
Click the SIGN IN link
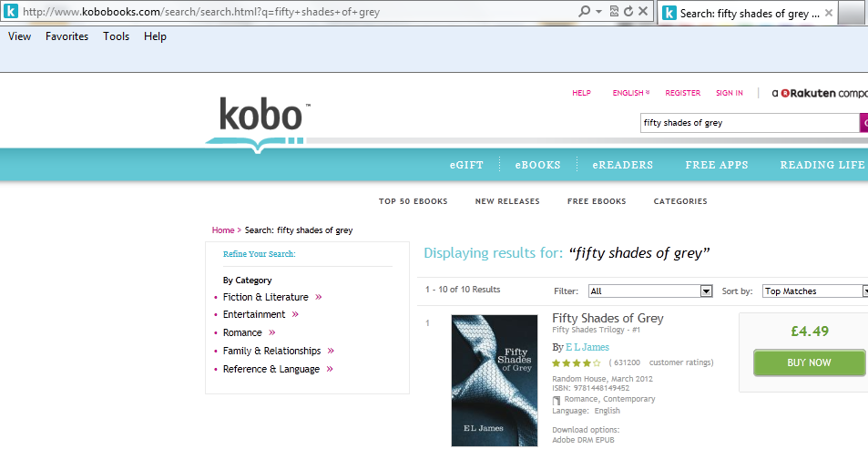[x=729, y=93]
